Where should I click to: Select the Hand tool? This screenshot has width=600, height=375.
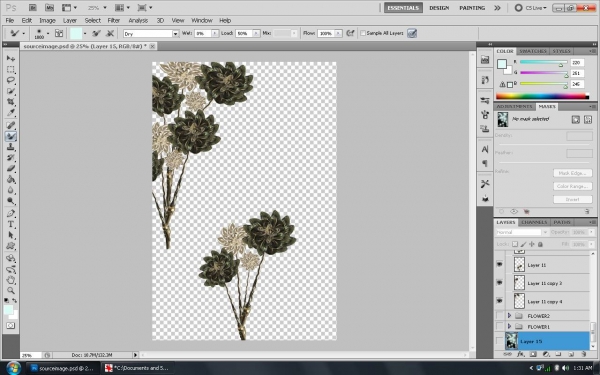pos(11,280)
